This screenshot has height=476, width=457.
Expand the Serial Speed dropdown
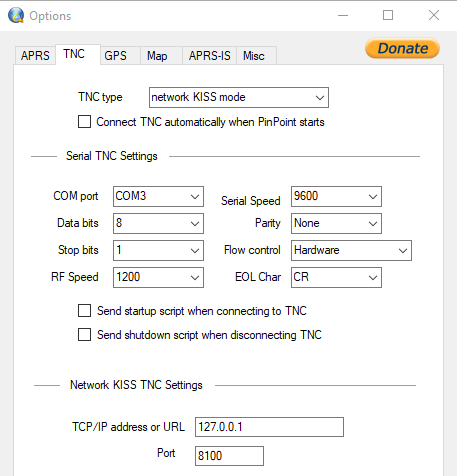pos(336,196)
